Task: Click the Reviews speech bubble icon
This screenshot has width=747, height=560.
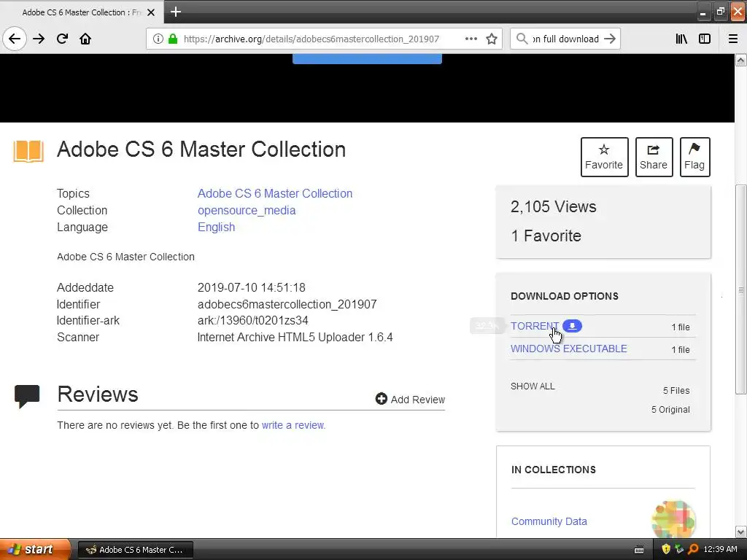Action: (27, 396)
